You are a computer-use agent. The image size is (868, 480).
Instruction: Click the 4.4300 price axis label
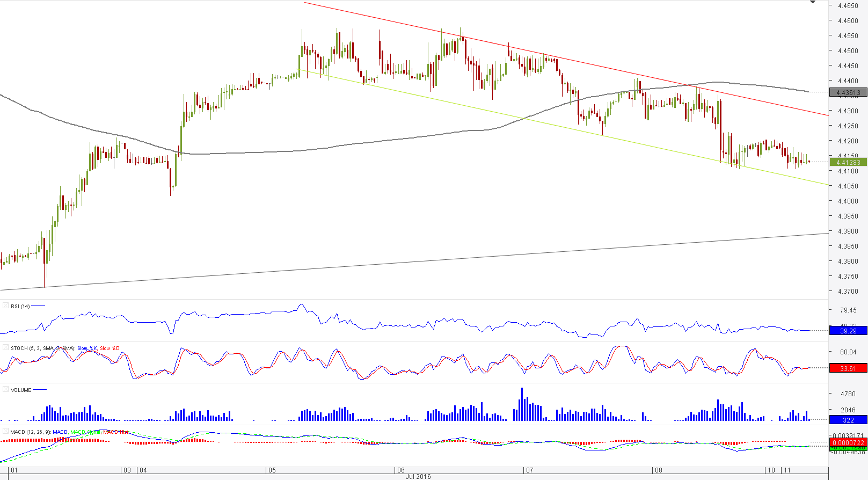click(x=848, y=111)
